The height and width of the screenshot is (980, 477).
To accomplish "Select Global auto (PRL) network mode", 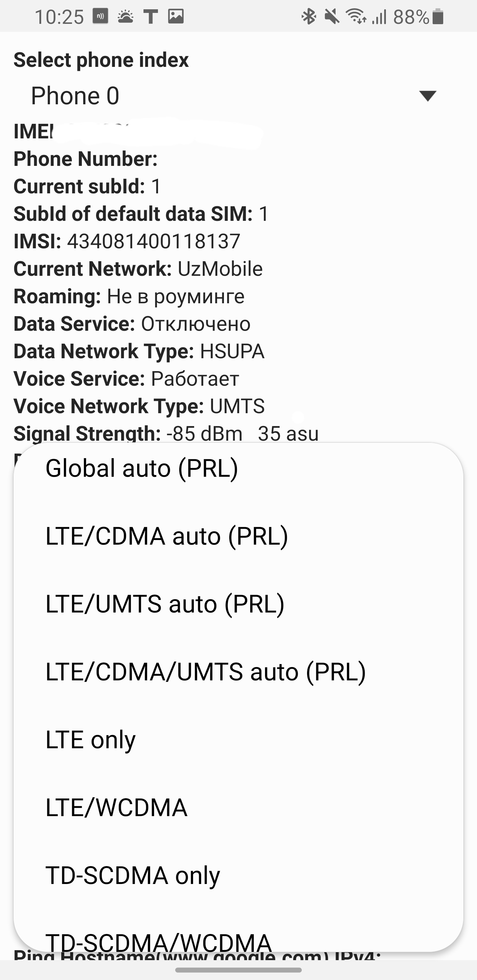I will (142, 468).
